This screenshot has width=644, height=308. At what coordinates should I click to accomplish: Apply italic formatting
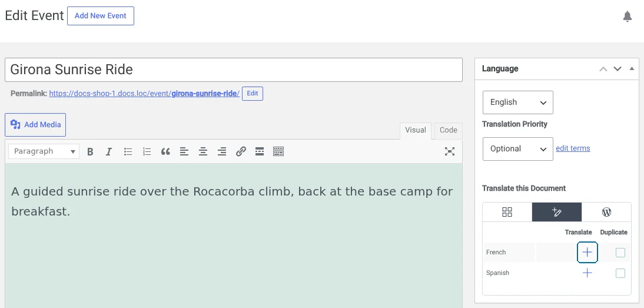[109, 151]
